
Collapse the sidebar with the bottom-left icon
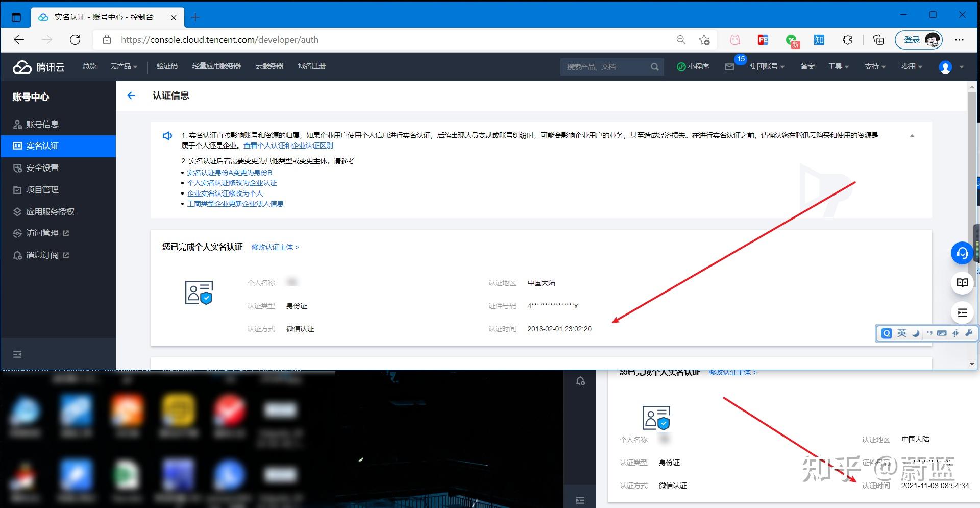coord(17,354)
